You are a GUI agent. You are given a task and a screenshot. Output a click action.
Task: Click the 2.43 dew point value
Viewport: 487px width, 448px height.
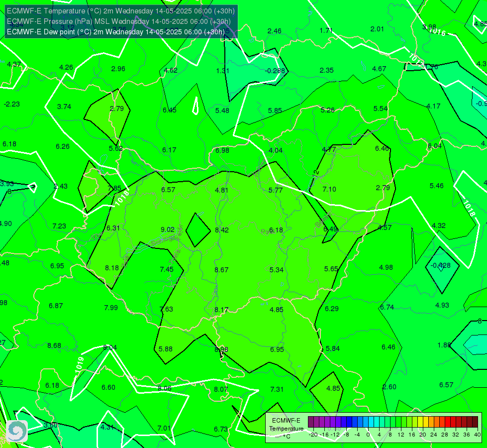[61, 186]
